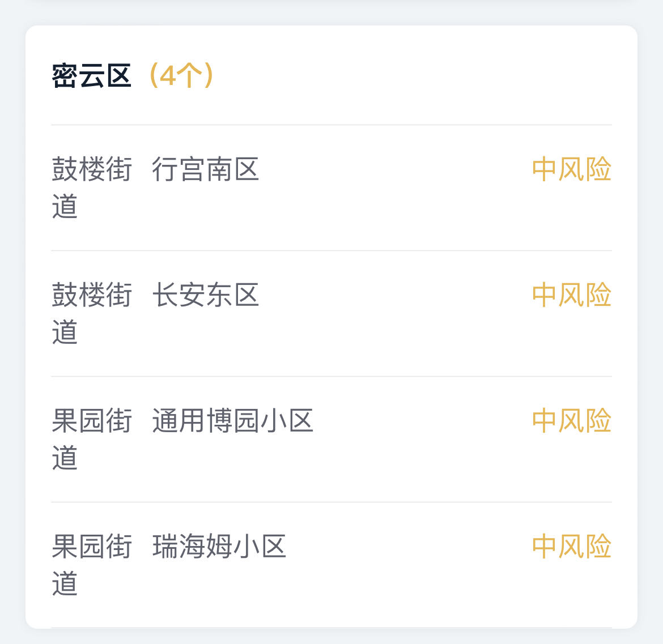Click divider between 通用博园小区 and 瑞海姆小区 rows
The width and height of the screenshot is (663, 644).
[x=331, y=502]
